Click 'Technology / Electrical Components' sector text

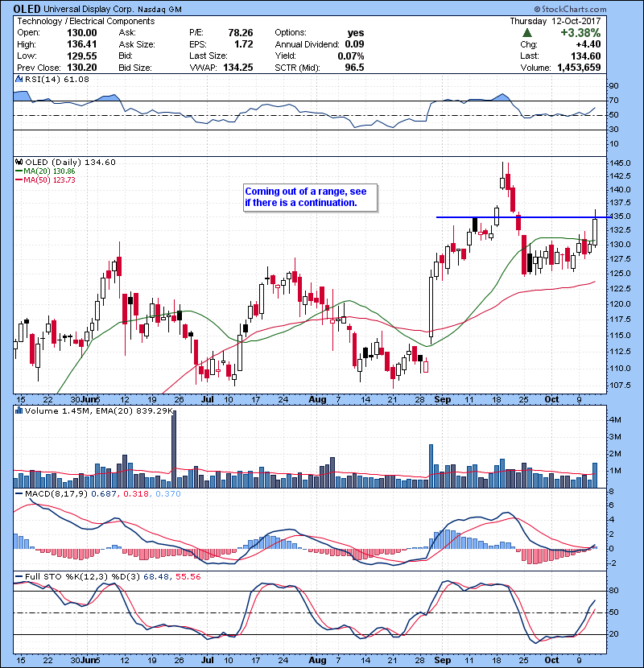(85, 21)
